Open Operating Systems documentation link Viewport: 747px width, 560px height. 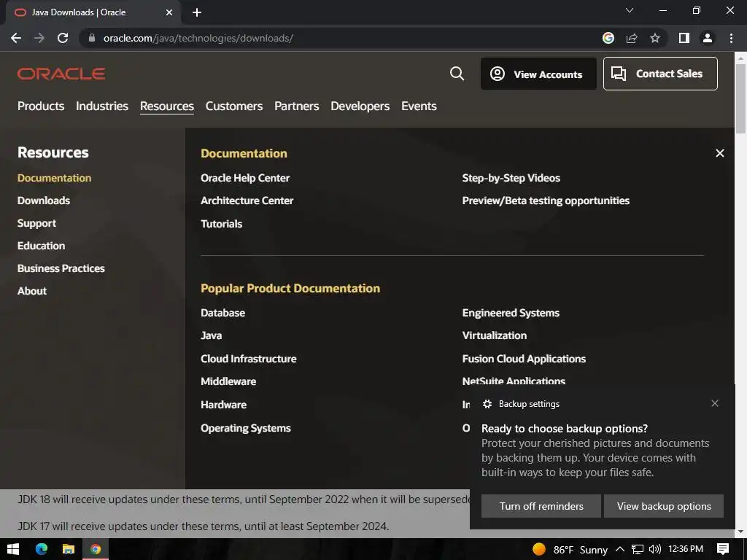[x=245, y=428]
